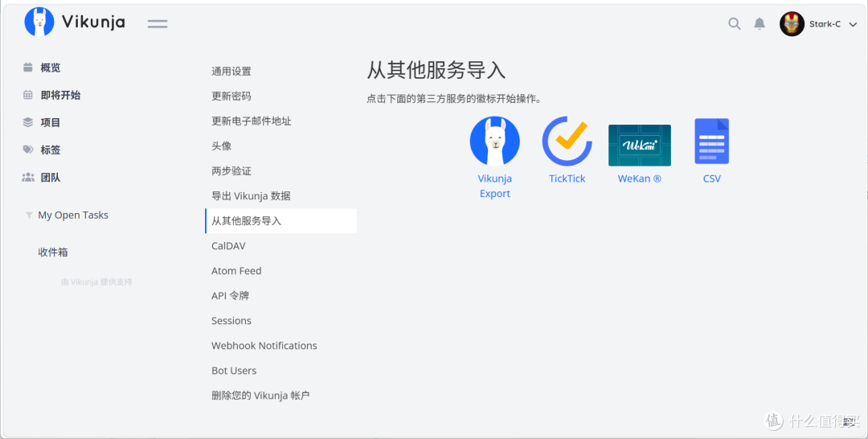Click the people icon beside 团队
The image size is (868, 439).
pyautogui.click(x=27, y=177)
